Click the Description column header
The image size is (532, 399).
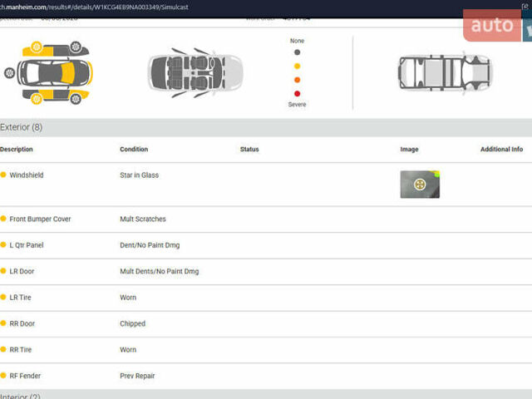(17, 150)
